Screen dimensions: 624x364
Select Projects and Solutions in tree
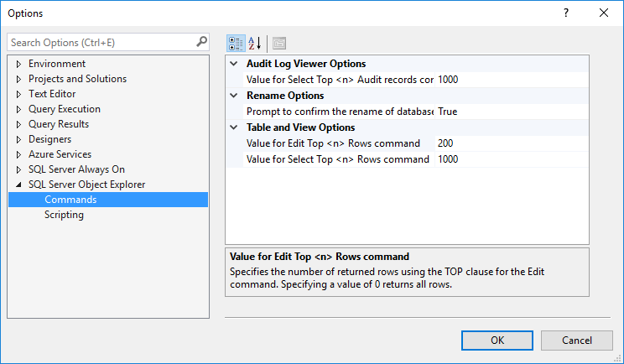(78, 79)
